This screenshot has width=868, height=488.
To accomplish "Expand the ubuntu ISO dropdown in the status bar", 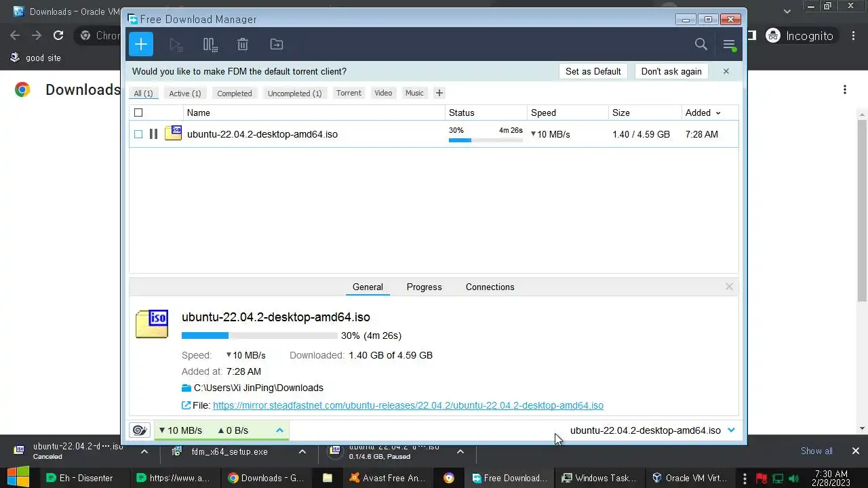I will (731, 430).
